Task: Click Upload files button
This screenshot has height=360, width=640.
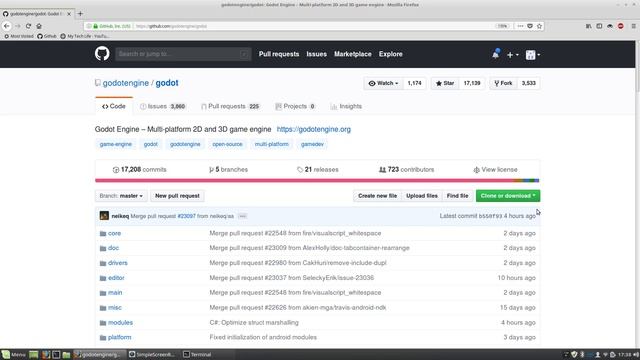Action: click(422, 196)
